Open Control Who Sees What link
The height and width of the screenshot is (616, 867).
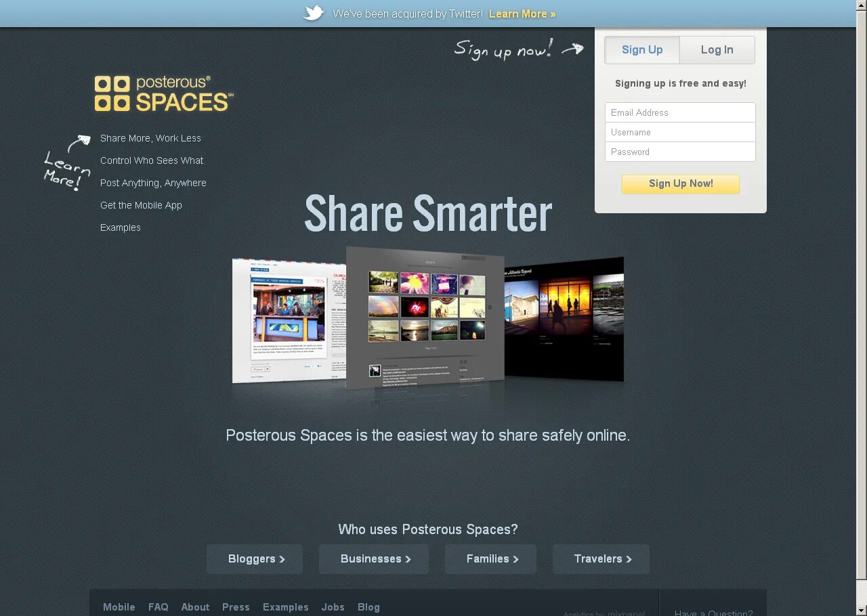(152, 160)
